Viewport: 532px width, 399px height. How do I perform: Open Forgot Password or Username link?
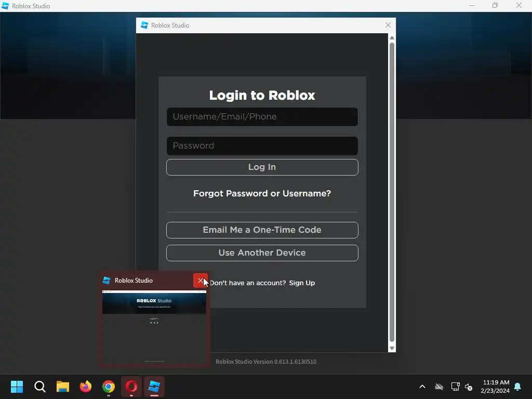[x=262, y=193]
